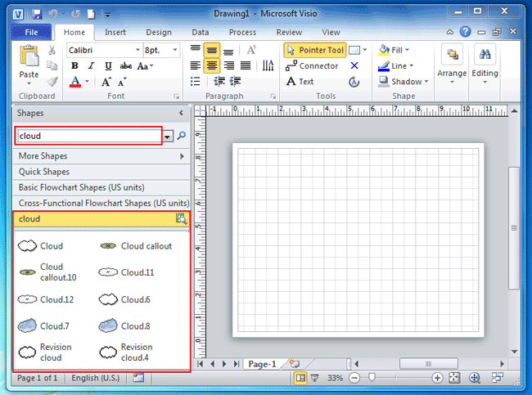Toggle Normal view in status bar
The width and height of the screenshot is (532, 395).
click(x=300, y=378)
